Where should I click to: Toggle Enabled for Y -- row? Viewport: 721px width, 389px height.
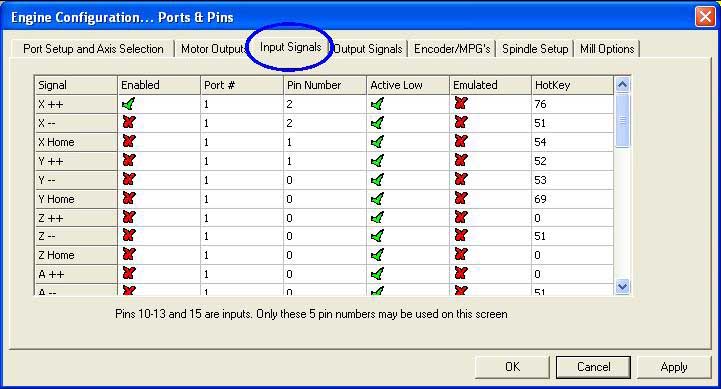tap(129, 179)
